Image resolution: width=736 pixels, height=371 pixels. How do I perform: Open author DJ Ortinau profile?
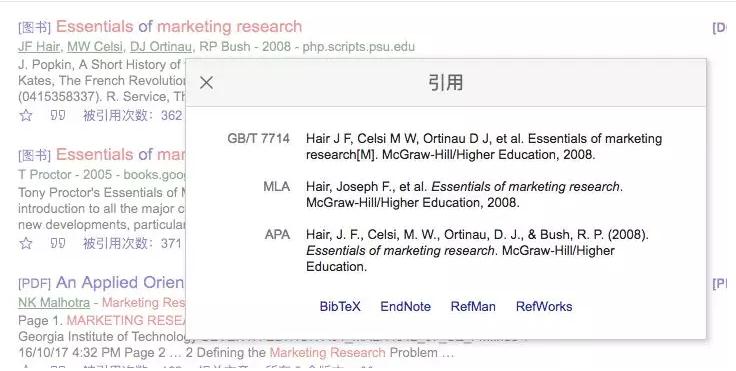(161, 47)
